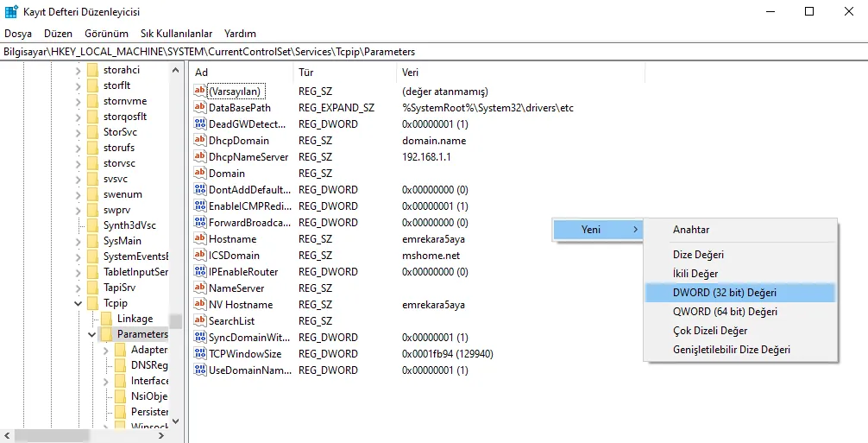Collapse the Parameters tree node
This screenshot has width=868, height=443.
[x=91, y=334]
